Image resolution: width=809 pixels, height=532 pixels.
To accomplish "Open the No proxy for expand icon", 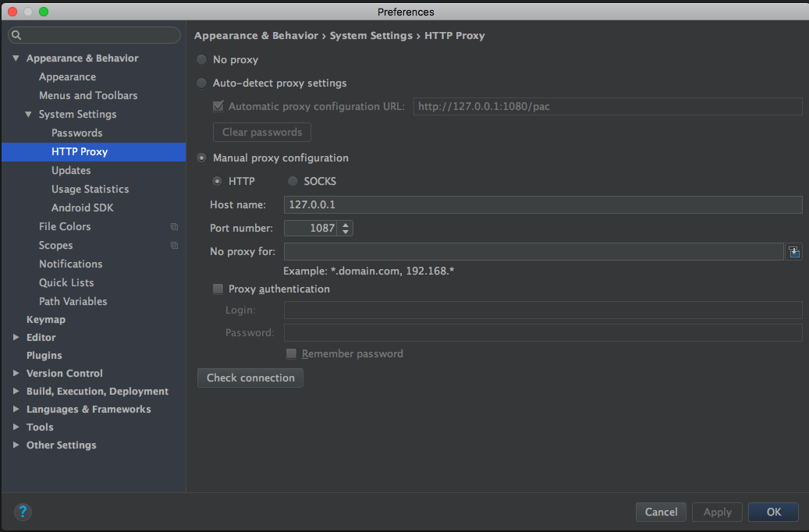I will click(794, 252).
